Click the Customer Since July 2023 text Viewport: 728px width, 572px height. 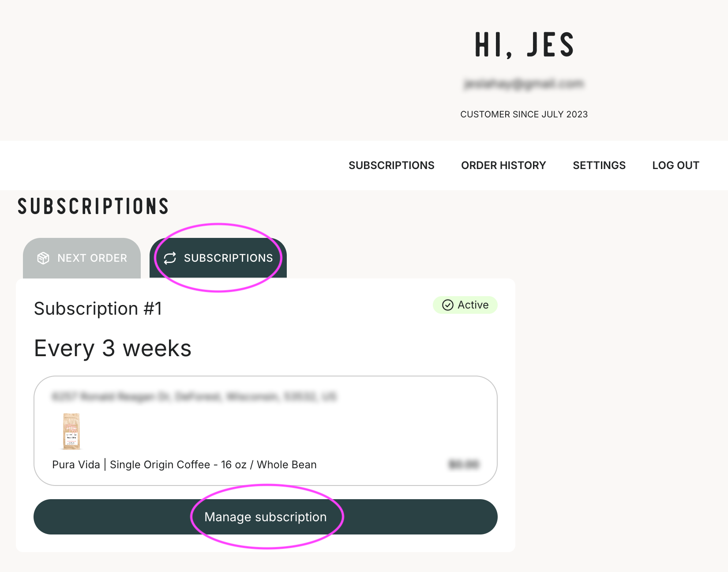point(524,114)
